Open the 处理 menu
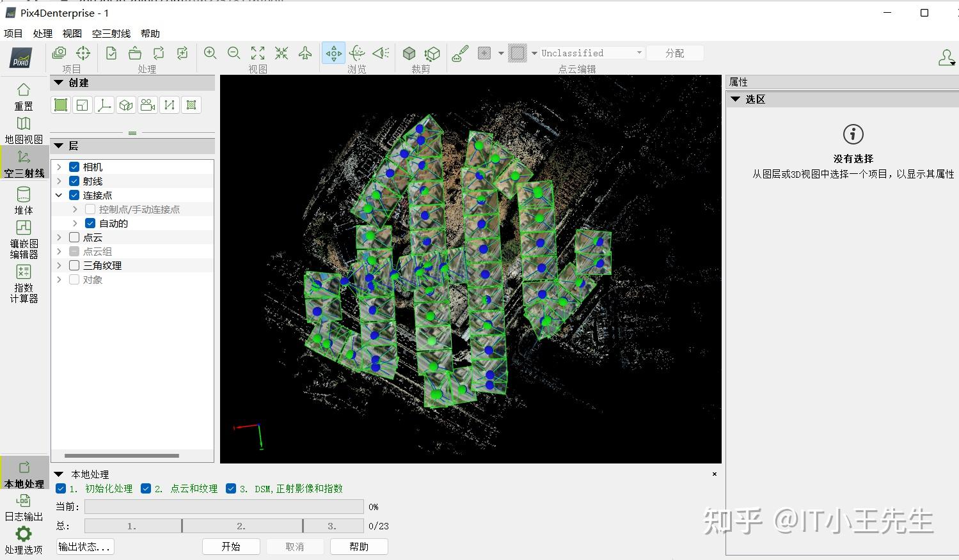 click(x=42, y=33)
